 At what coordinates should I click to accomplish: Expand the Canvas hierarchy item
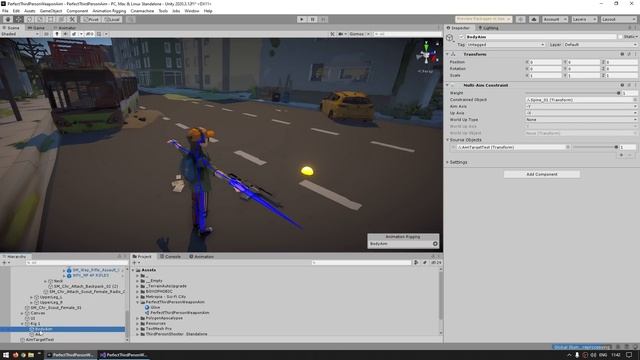[x=22, y=313]
